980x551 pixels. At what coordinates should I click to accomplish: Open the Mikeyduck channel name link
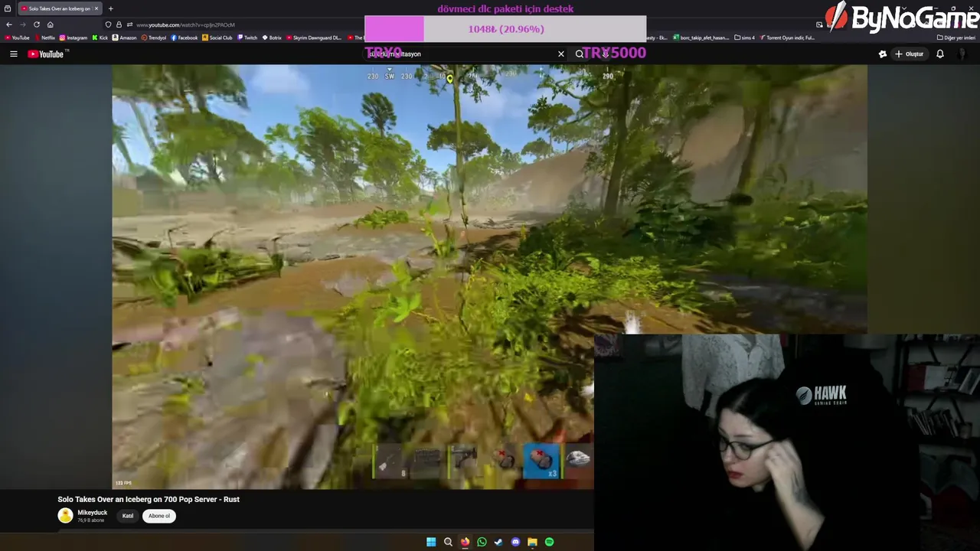click(93, 513)
